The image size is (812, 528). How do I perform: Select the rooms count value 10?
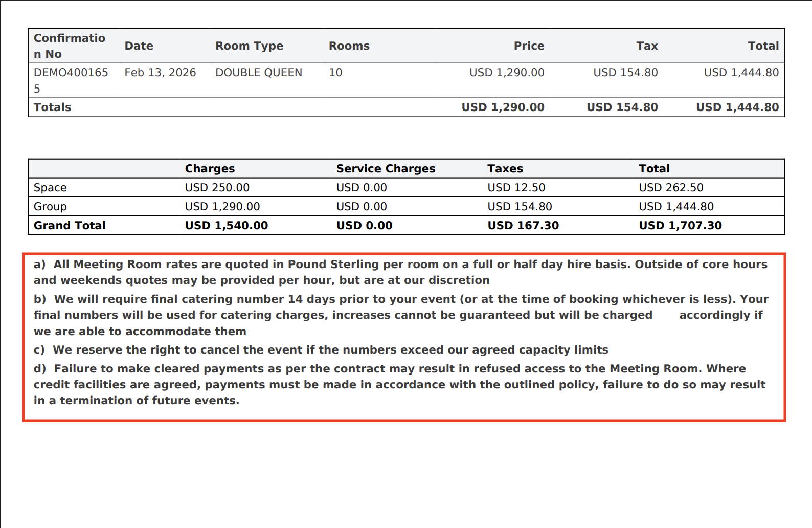[x=335, y=73]
